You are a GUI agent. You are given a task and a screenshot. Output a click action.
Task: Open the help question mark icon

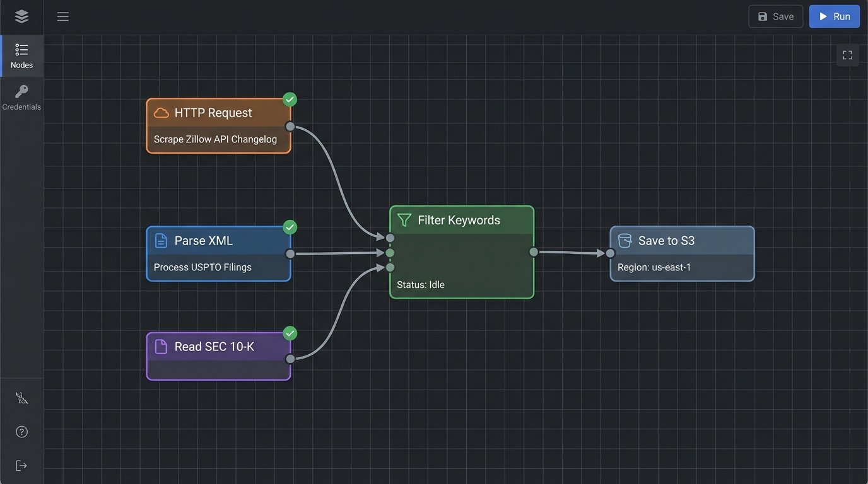pyautogui.click(x=21, y=432)
